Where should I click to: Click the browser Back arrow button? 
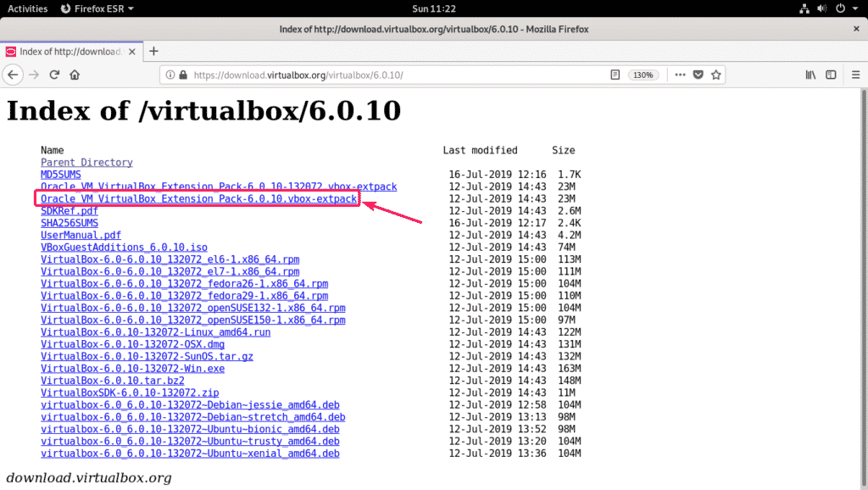coord(13,75)
